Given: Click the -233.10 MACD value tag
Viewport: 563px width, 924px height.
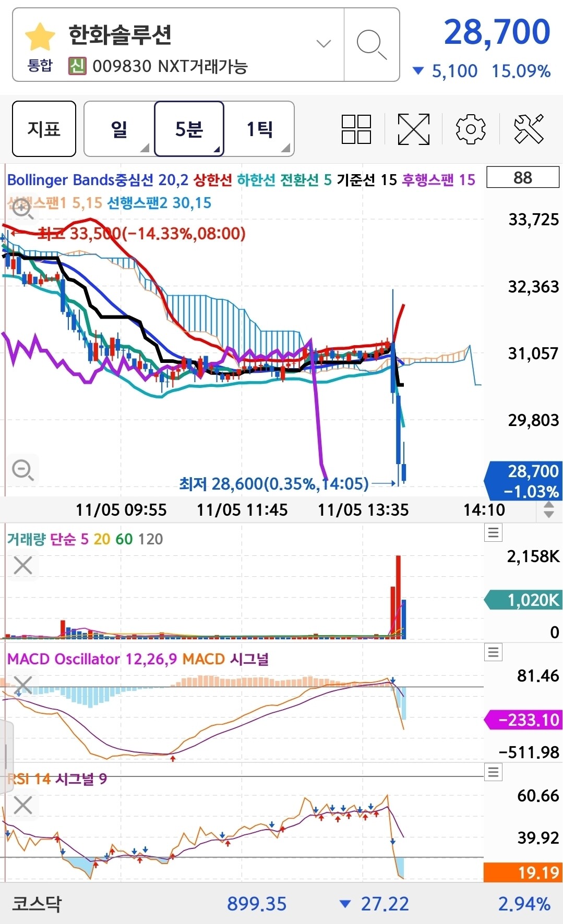Looking at the screenshot, I should [x=523, y=720].
